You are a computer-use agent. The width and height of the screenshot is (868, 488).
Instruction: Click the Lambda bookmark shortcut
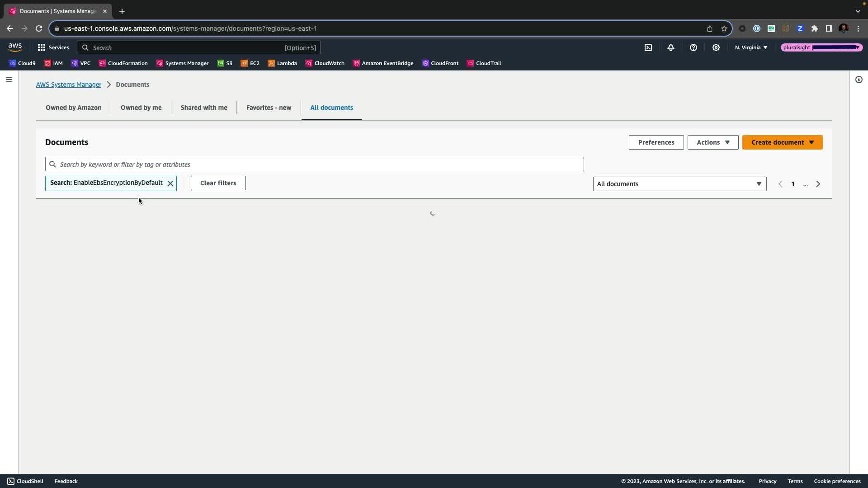[282, 63]
